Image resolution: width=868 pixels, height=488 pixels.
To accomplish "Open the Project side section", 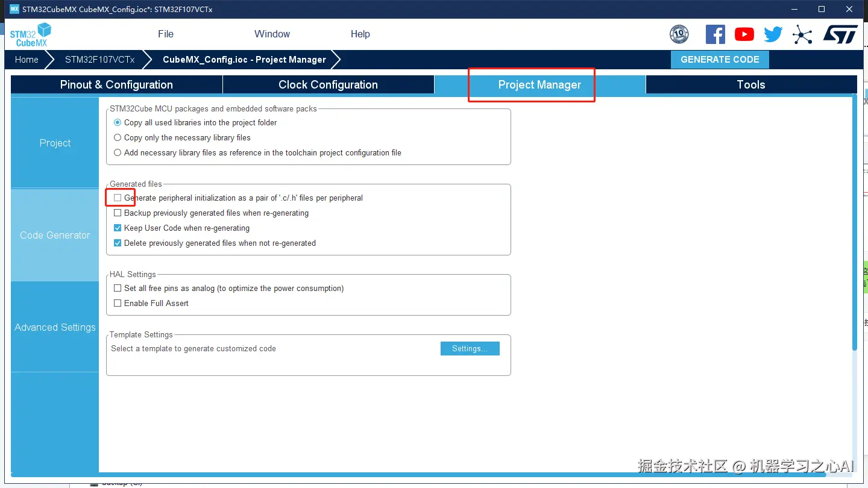I will click(x=55, y=143).
